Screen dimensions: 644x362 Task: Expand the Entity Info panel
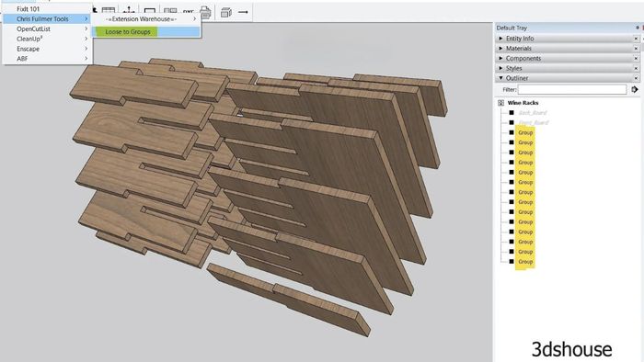[500, 38]
